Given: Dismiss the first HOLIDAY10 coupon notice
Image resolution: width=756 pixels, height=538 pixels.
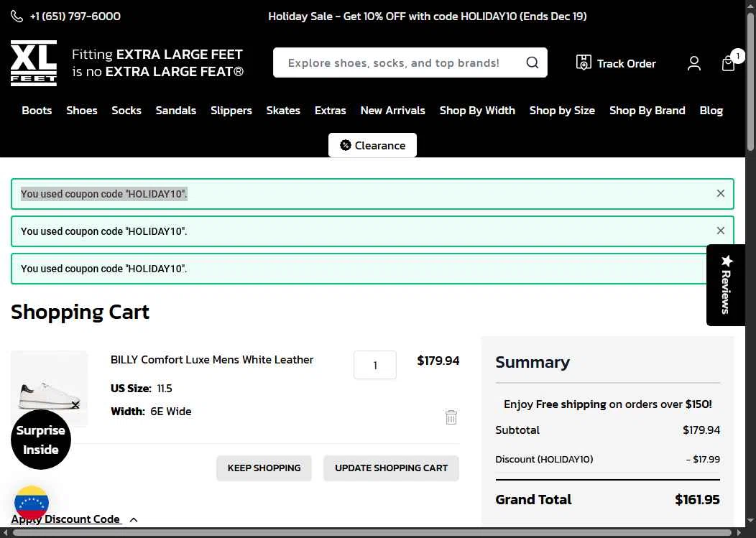Looking at the screenshot, I should click(720, 193).
